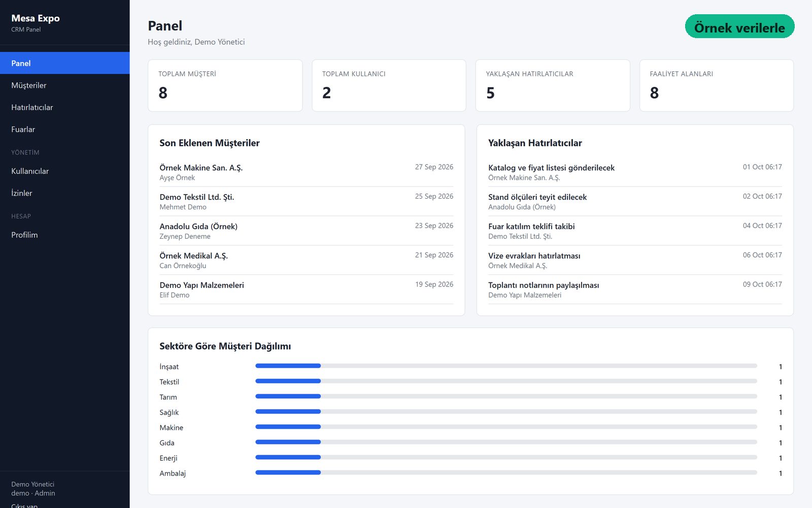Click the İnşaat sector progress bar

point(506,366)
